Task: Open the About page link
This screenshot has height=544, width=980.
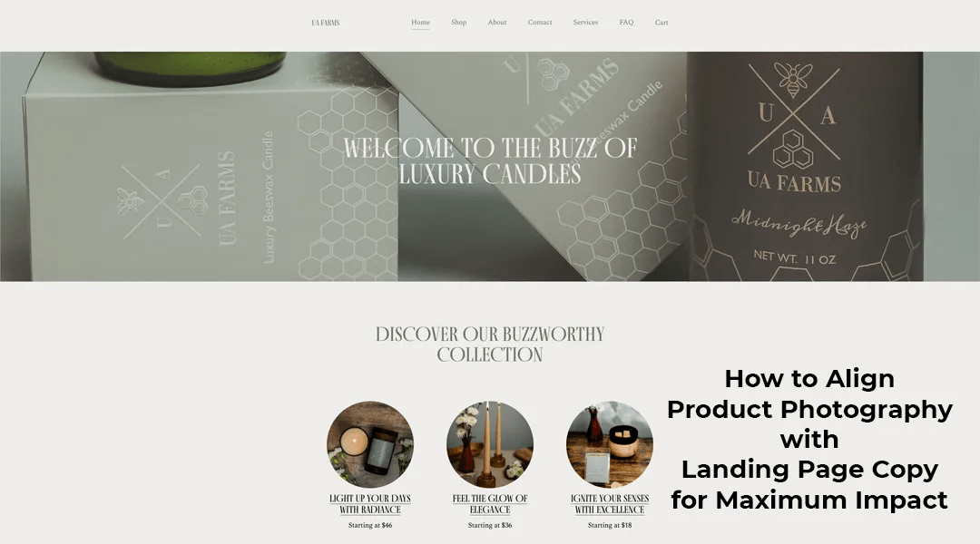Action: [497, 23]
